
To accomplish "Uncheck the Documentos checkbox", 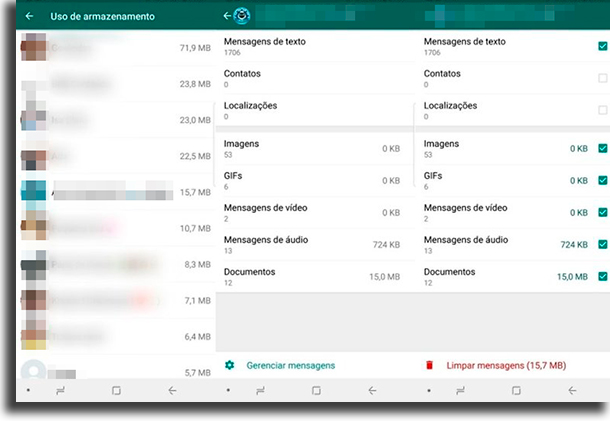I will [603, 277].
